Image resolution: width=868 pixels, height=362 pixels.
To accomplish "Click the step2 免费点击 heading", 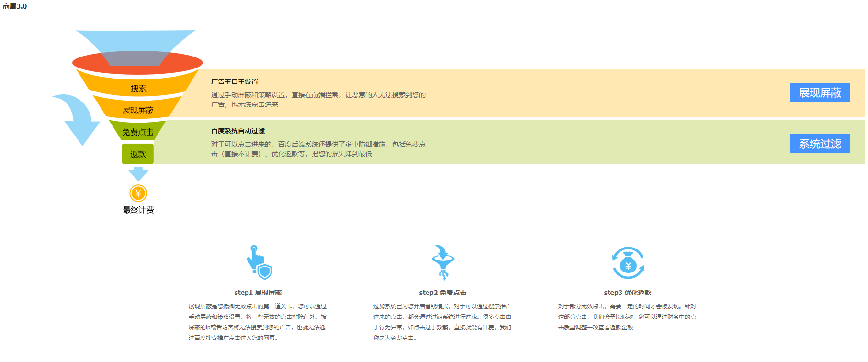I will (x=443, y=293).
